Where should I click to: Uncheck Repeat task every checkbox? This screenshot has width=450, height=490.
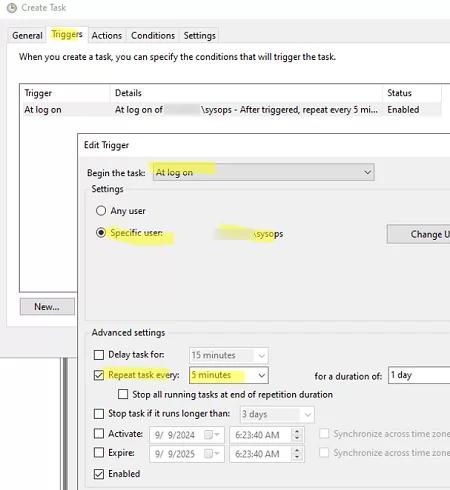[x=99, y=375]
